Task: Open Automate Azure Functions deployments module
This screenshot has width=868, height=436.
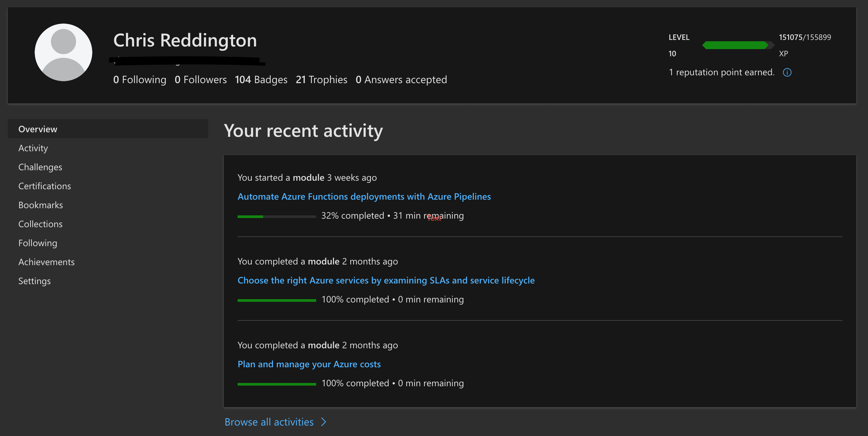Action: (364, 196)
